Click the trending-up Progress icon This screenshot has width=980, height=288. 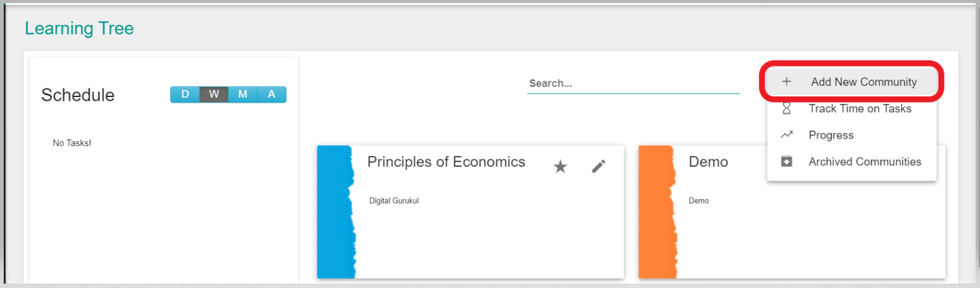[786, 135]
